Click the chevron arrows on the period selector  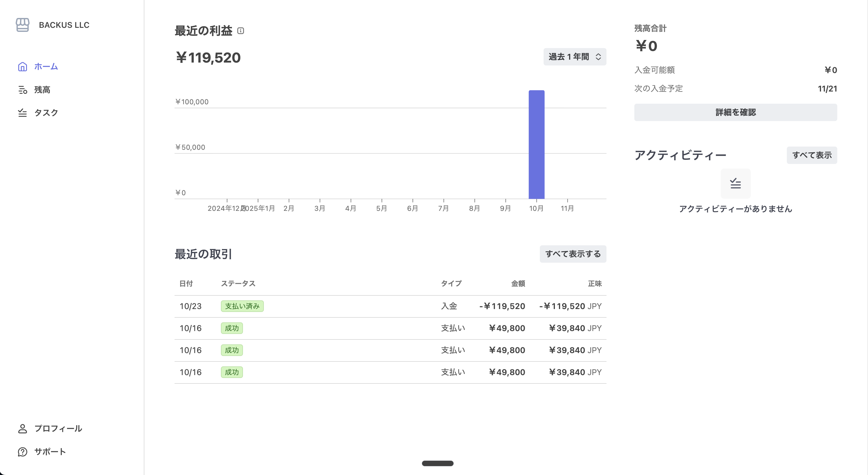pyautogui.click(x=598, y=56)
